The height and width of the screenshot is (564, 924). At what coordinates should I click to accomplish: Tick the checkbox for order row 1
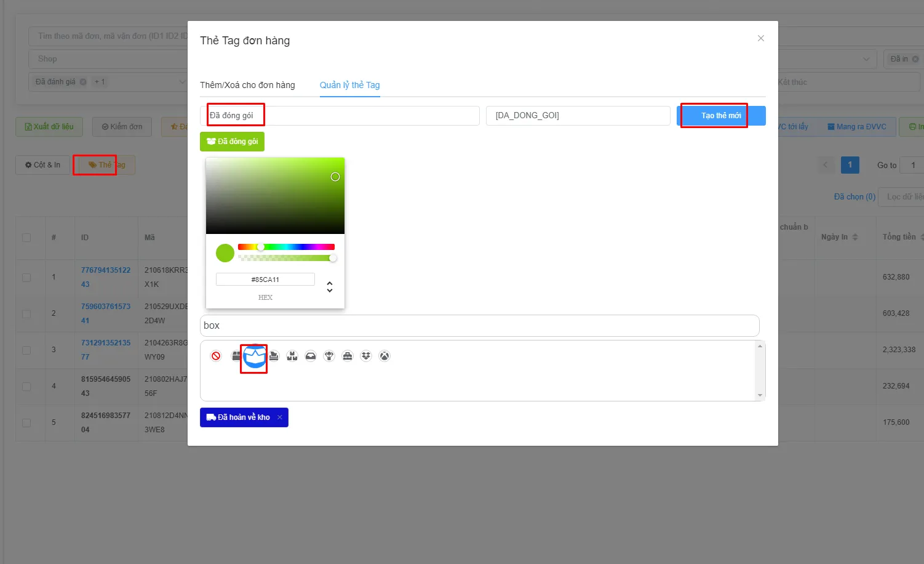coord(26,277)
